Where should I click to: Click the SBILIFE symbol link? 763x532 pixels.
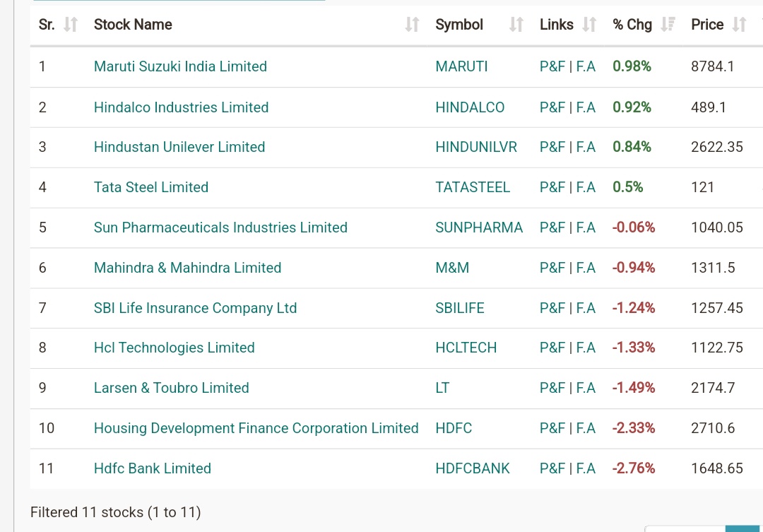[x=460, y=308]
